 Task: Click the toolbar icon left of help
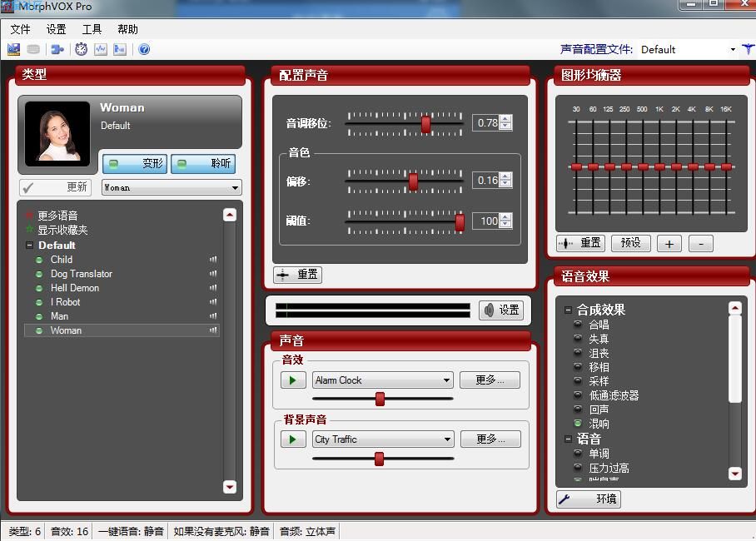pyautogui.click(x=120, y=49)
